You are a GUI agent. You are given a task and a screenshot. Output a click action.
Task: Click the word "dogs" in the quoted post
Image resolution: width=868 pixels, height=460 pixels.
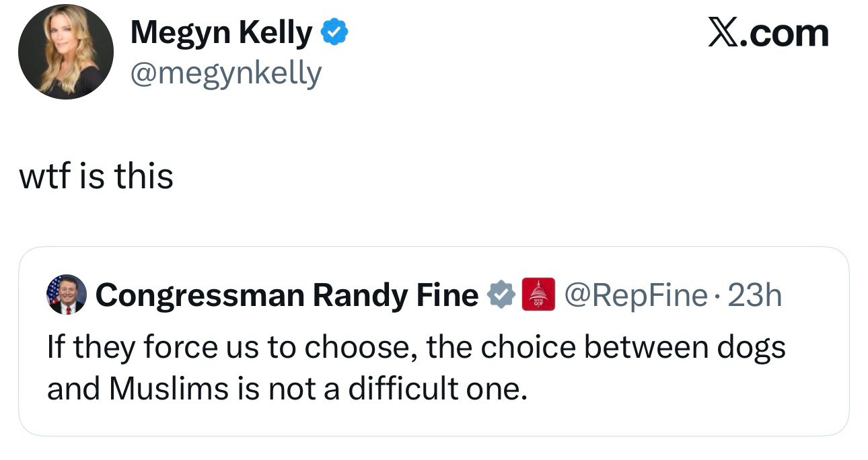[x=751, y=348]
